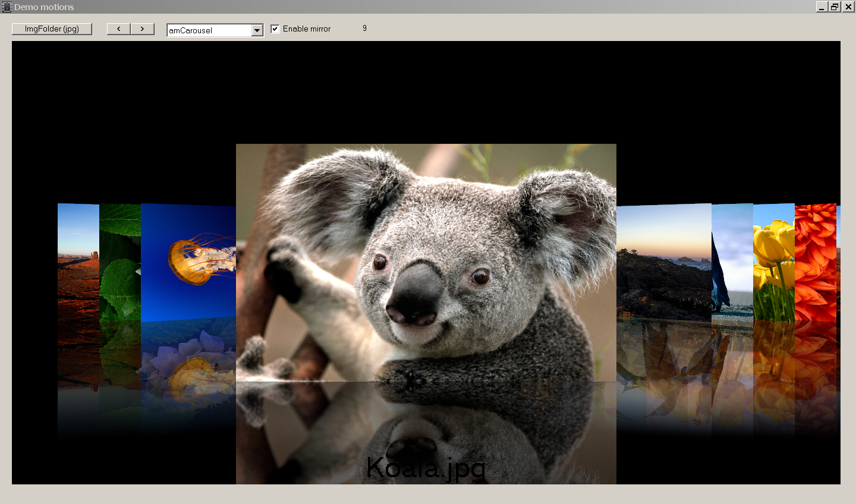Go to previous image with left arrow
Image resolution: width=856 pixels, height=504 pixels.
click(119, 29)
